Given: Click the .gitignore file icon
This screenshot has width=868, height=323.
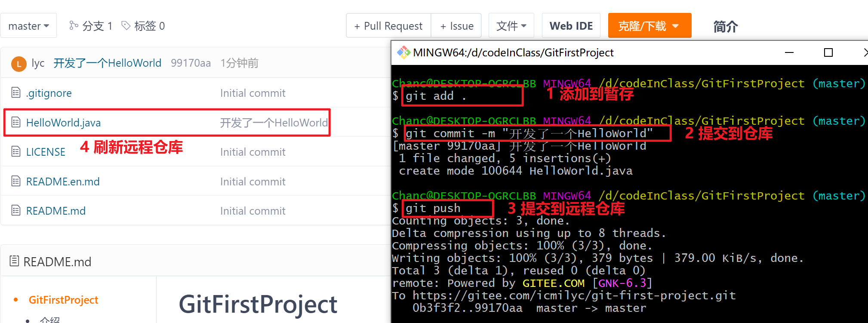Looking at the screenshot, I should [16, 92].
